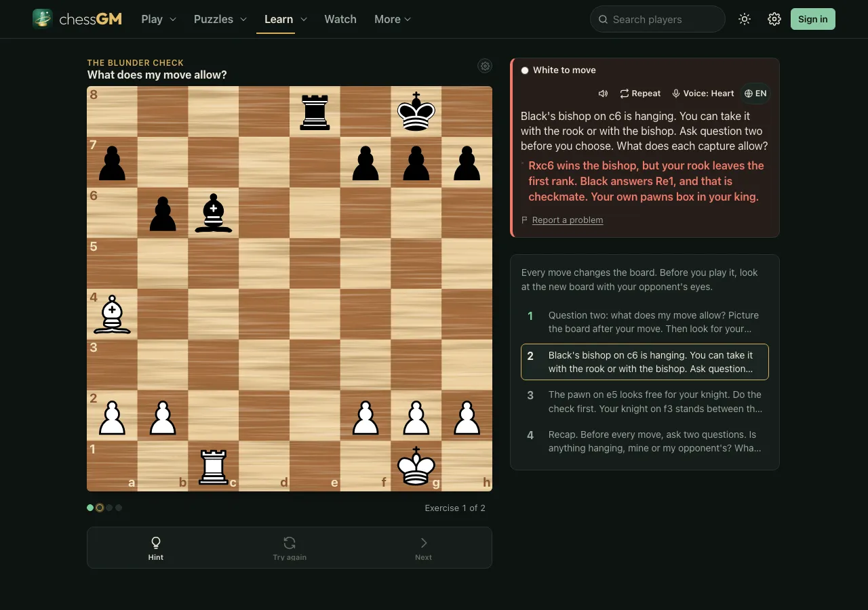The width and height of the screenshot is (868, 610).
Task: Open the Report a problem link
Action: click(568, 220)
